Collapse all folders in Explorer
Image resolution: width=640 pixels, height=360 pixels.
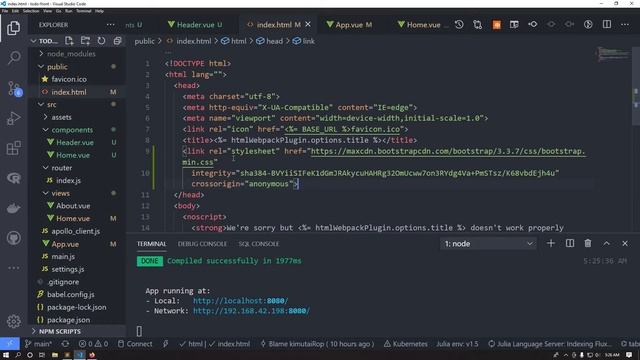[118, 41]
